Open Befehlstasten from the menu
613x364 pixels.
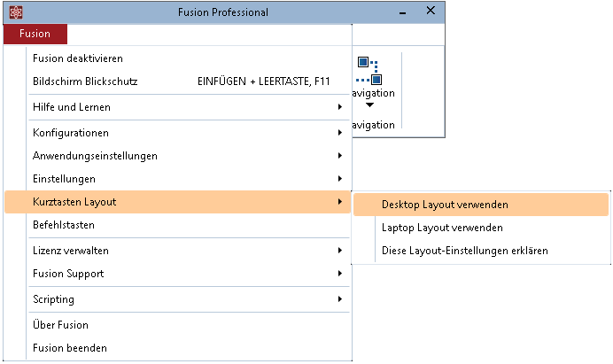click(x=64, y=225)
